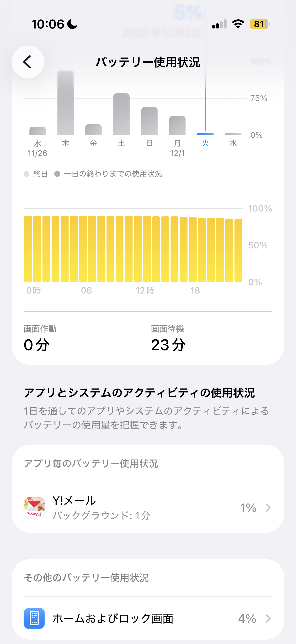Tap the back arrow button
Image resolution: width=296 pixels, height=644 pixels.
28,62
